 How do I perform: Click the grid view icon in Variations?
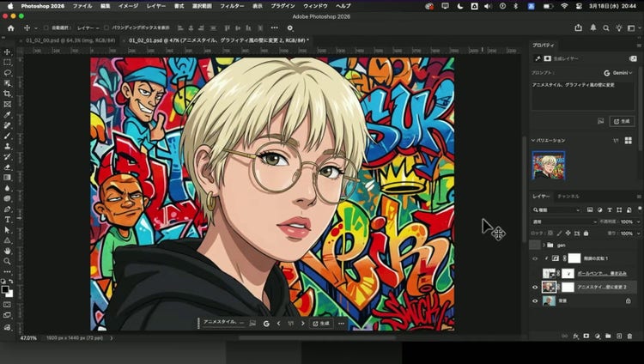(628, 140)
